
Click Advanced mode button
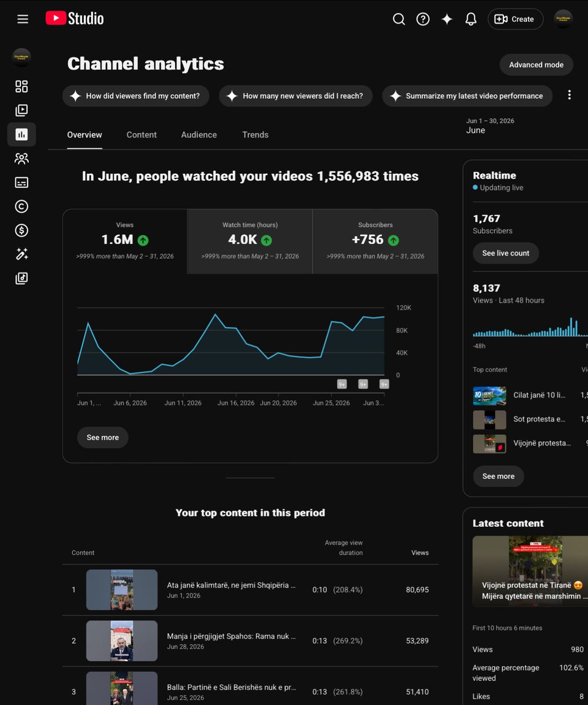[536, 65]
